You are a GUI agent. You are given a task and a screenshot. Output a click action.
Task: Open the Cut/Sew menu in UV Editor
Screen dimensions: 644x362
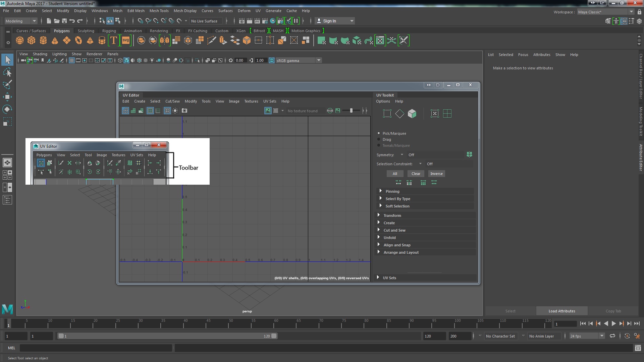point(172,101)
